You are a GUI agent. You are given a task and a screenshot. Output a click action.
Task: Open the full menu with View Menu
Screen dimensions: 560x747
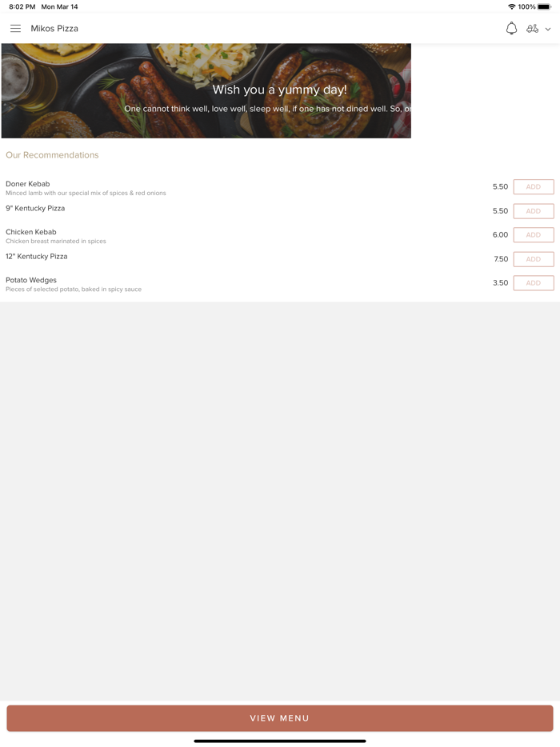(280, 718)
